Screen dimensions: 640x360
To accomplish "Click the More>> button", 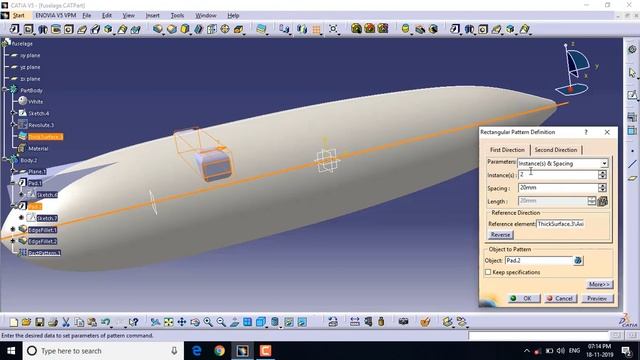I will click(x=599, y=284).
